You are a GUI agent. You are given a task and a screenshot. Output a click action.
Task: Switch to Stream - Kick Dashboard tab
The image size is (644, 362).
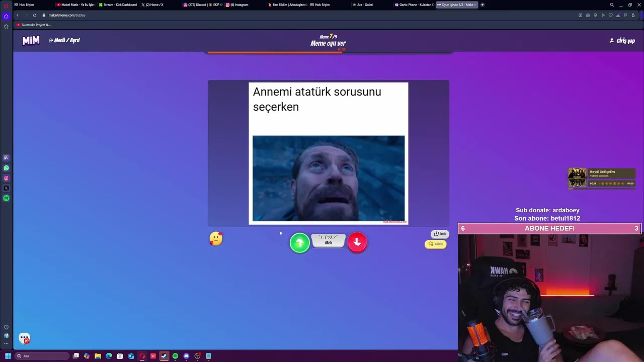(x=118, y=5)
